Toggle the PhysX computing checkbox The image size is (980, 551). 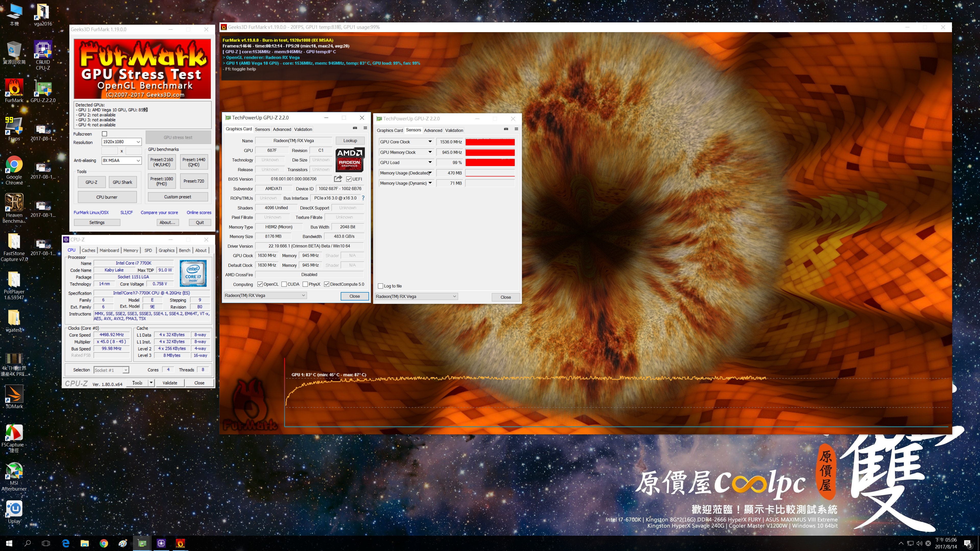(x=305, y=284)
